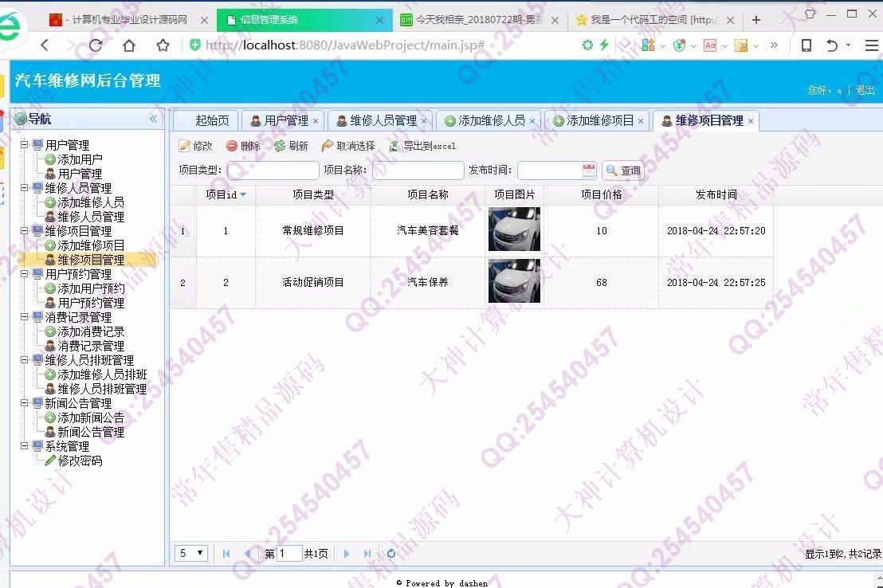
Task: Click the 发布时间 date field
Action: (550, 170)
